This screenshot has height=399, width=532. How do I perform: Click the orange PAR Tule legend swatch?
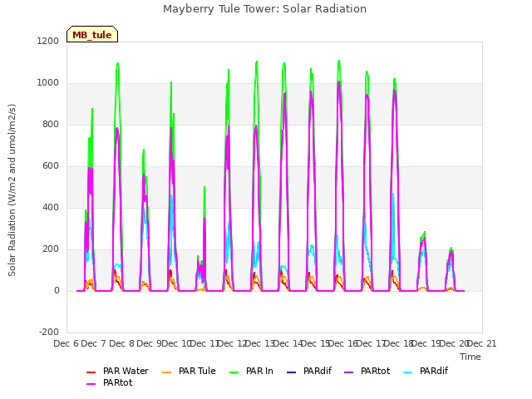tap(166, 372)
